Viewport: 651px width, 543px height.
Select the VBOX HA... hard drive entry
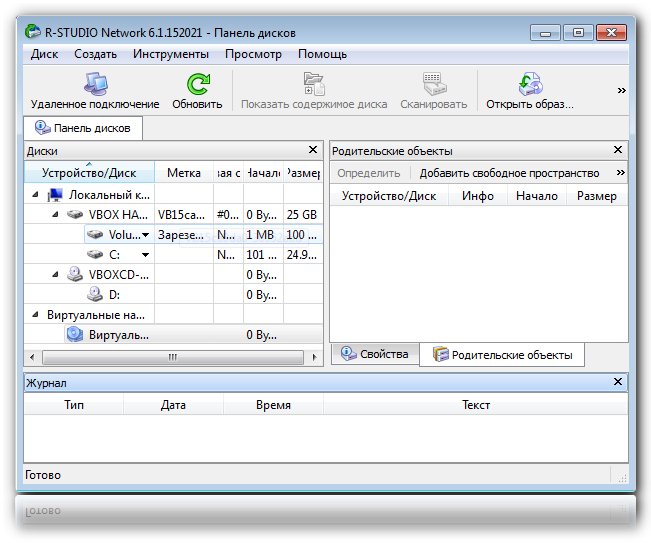pos(118,215)
